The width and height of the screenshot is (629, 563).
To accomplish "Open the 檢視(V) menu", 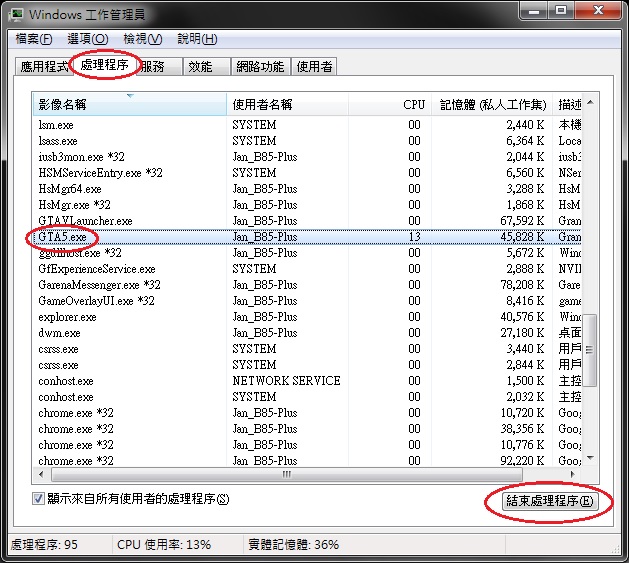I will pyautogui.click(x=142, y=39).
